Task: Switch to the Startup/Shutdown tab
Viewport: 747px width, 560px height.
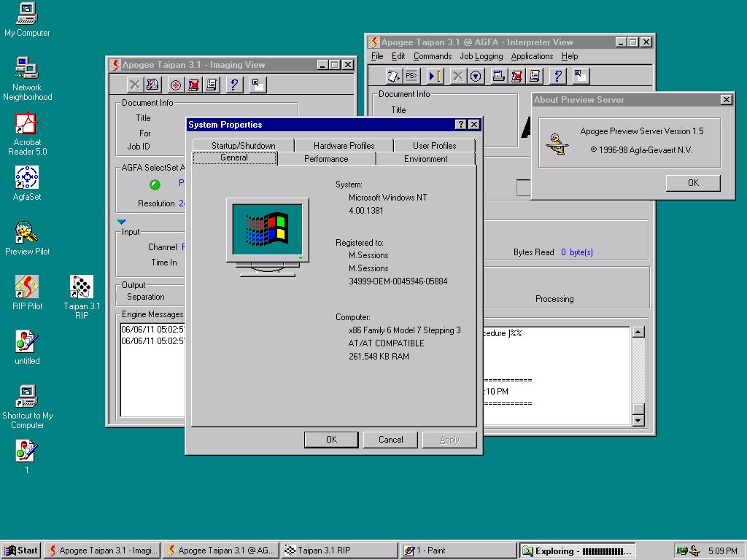Action: (244, 145)
